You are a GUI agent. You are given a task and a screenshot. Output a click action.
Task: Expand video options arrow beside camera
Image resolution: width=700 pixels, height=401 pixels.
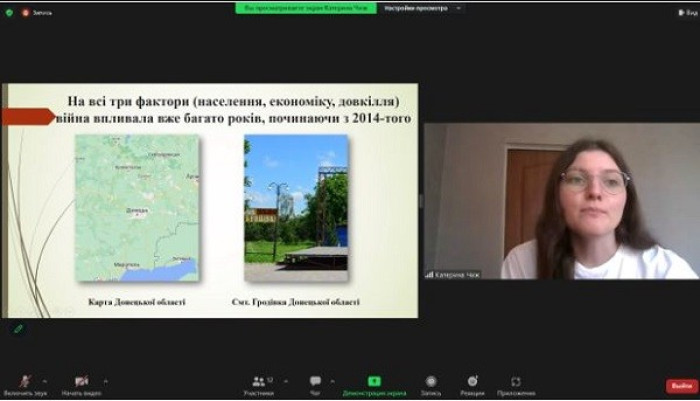105,380
